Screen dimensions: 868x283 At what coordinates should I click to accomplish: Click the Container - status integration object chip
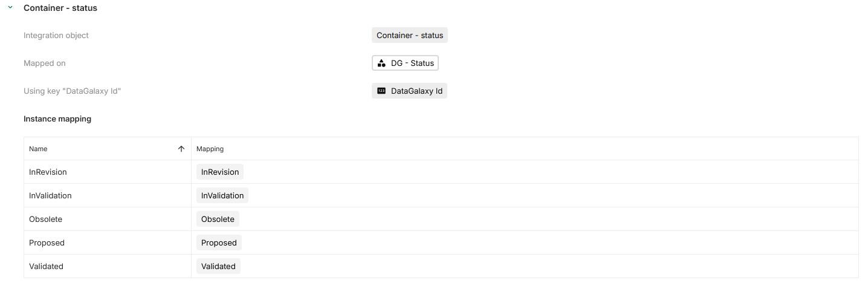(x=410, y=35)
